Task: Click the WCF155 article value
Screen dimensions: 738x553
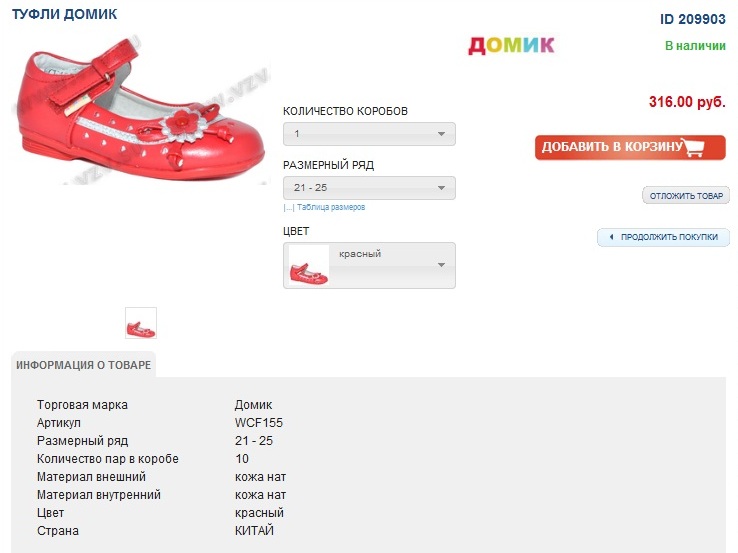Action: click(x=259, y=423)
